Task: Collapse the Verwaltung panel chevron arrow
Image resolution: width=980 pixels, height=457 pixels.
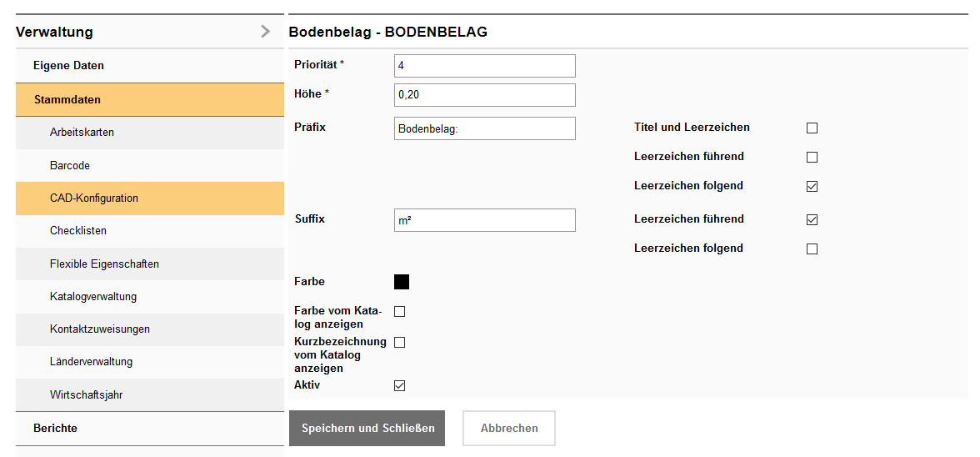Action: tap(265, 32)
